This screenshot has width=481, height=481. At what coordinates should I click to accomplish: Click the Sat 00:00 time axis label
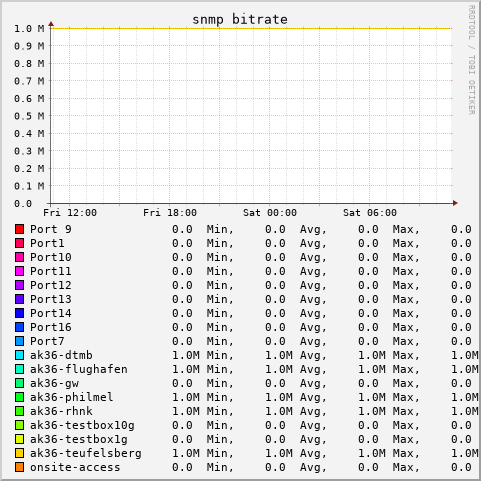pyautogui.click(x=270, y=213)
